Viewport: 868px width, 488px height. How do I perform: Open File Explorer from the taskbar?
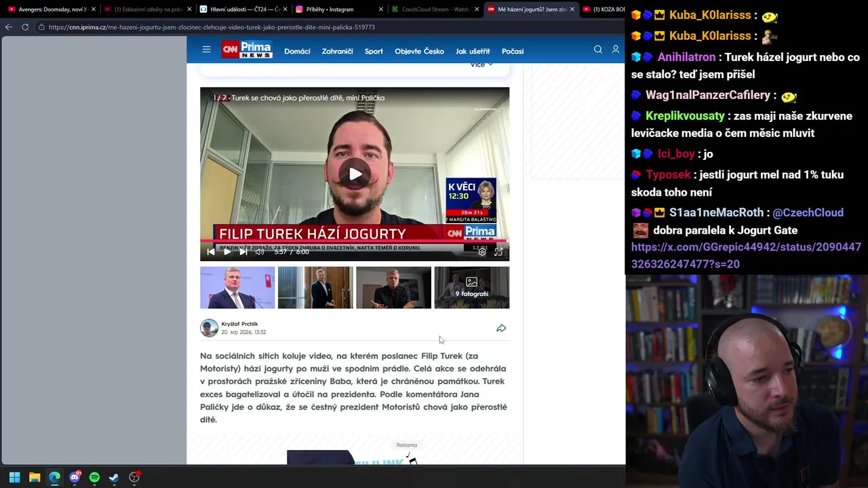[x=35, y=477]
